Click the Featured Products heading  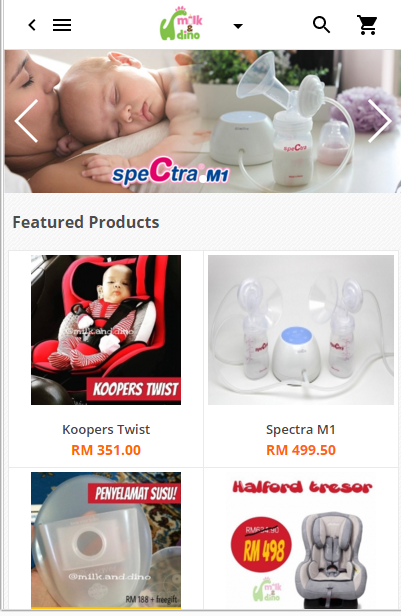[86, 222]
